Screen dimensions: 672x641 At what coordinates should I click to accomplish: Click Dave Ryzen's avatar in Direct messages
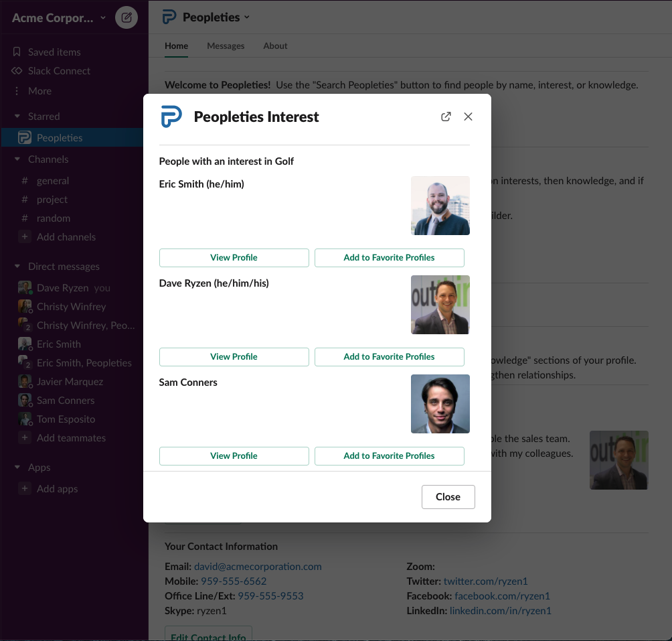click(25, 288)
